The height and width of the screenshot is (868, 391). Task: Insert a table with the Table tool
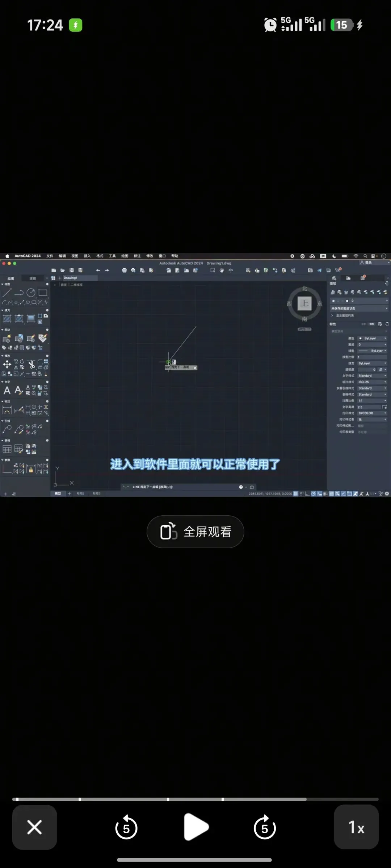(7, 449)
